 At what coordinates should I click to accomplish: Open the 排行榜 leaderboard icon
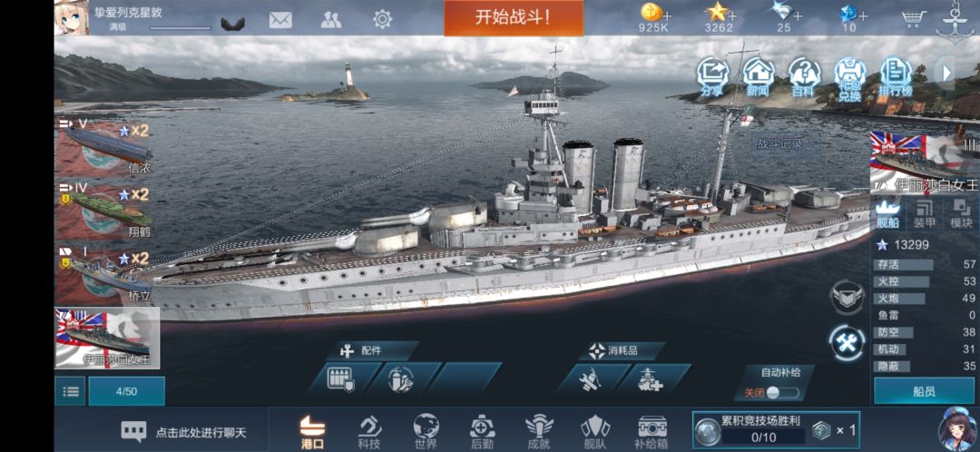897,77
